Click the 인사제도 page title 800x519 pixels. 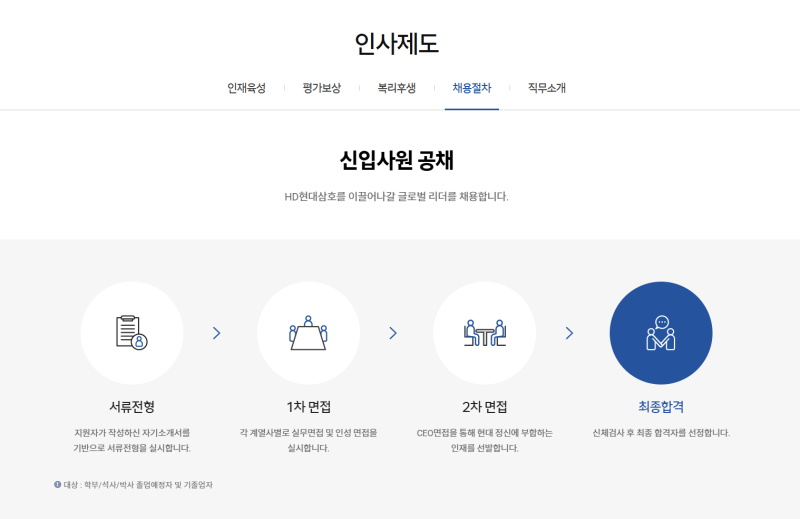tap(396, 43)
